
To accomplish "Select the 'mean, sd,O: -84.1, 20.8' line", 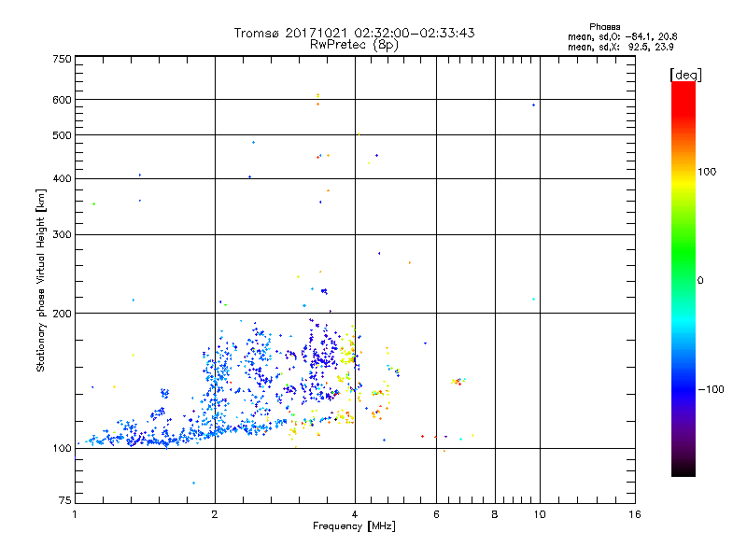I will pyautogui.click(x=622, y=36).
